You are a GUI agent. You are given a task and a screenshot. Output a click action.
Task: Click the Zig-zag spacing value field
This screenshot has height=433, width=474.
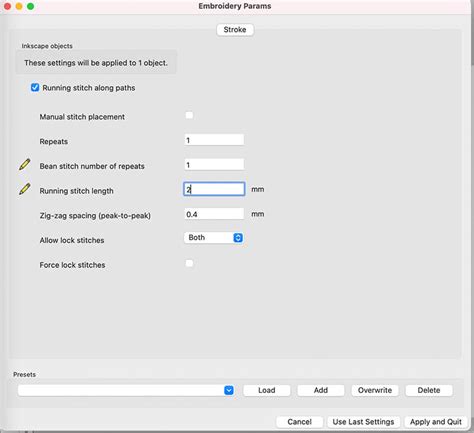click(x=214, y=214)
